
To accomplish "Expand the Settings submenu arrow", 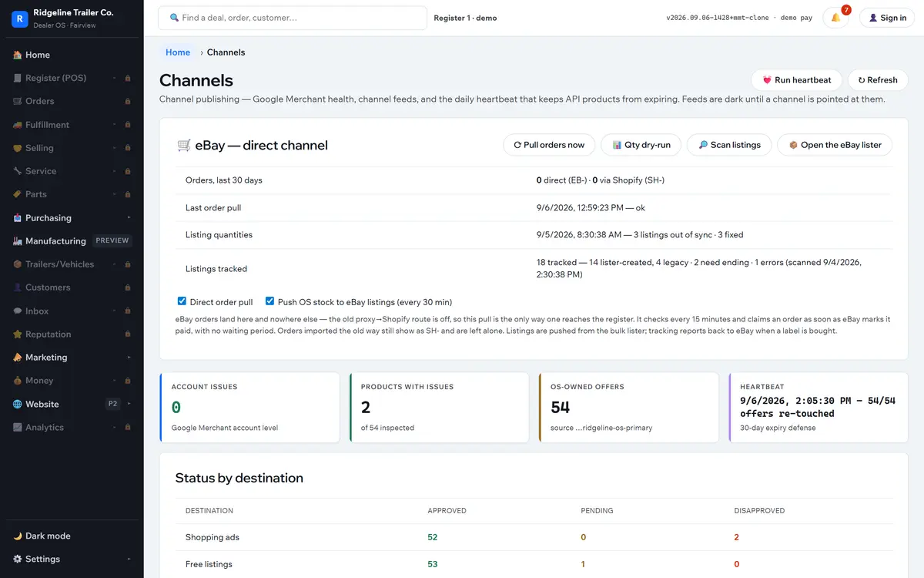I will click(129, 559).
